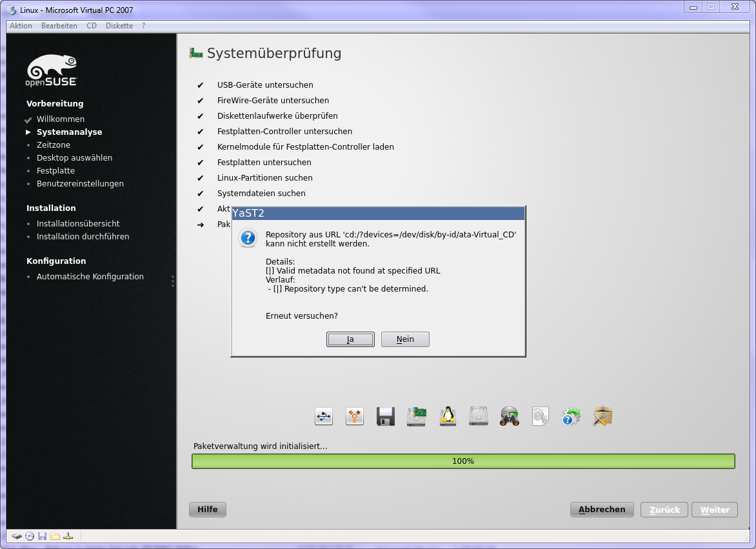Open the Bearbeiten menu
This screenshot has height=549, width=756.
point(59,26)
